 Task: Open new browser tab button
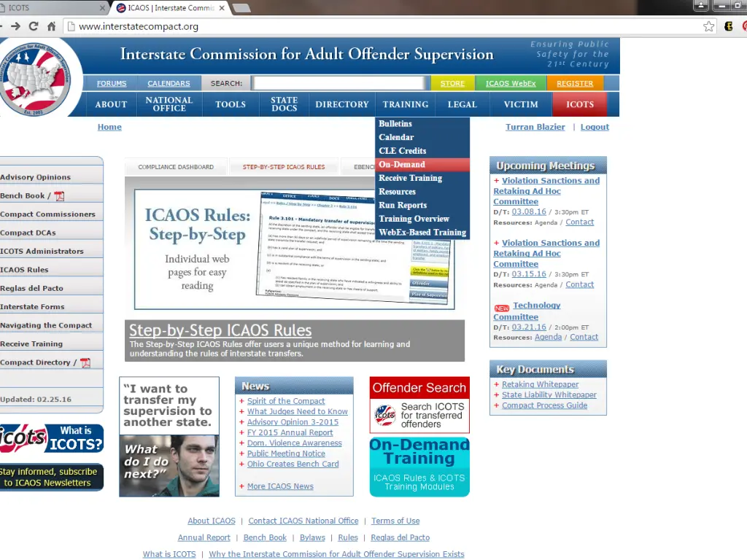click(x=241, y=7)
